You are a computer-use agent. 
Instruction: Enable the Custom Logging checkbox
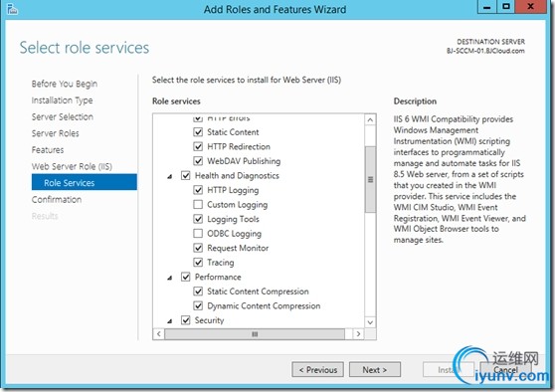point(198,204)
